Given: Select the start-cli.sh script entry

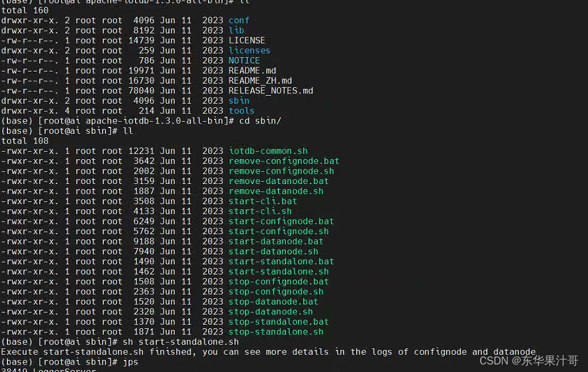Looking at the screenshot, I should [259, 211].
